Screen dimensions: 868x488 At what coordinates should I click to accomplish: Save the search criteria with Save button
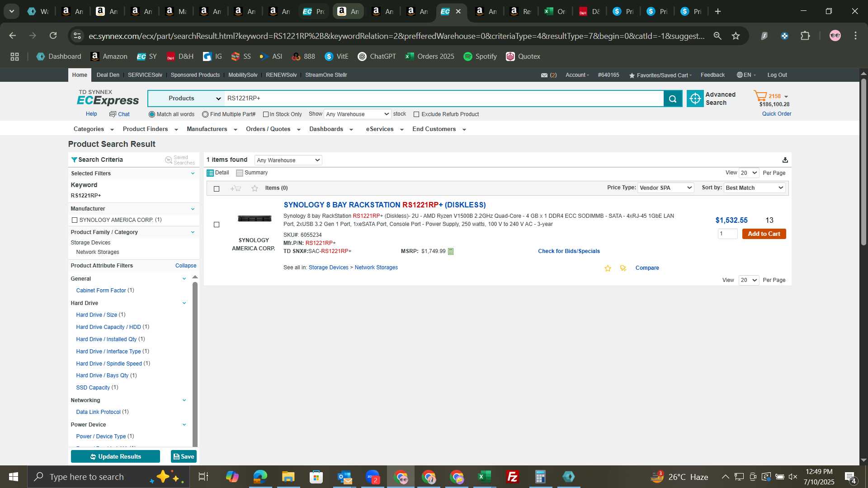pyautogui.click(x=184, y=457)
